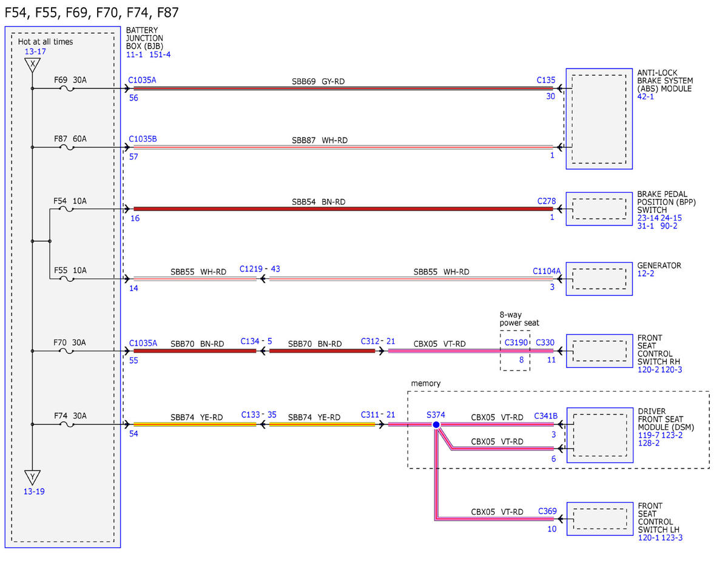Viewport: 728px width, 562px height.
Task: Open connector C341B at the DSM
Action: click(545, 416)
